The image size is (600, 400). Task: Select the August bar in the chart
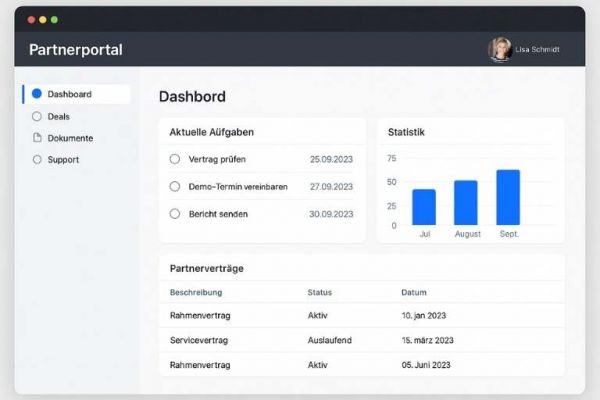(x=466, y=202)
